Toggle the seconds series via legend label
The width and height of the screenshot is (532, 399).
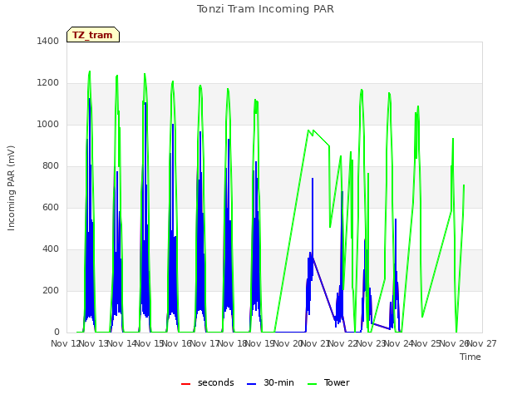point(216,382)
